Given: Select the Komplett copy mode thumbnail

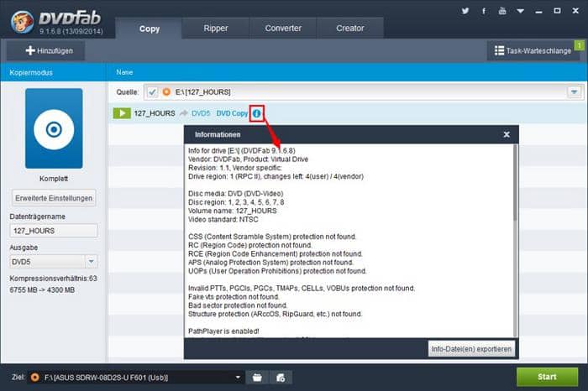Looking at the screenshot, I should click(54, 128).
